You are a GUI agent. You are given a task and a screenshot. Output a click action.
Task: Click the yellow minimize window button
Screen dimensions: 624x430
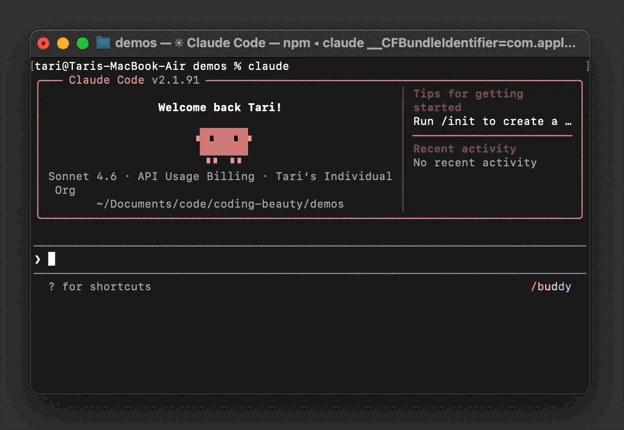tap(63, 43)
